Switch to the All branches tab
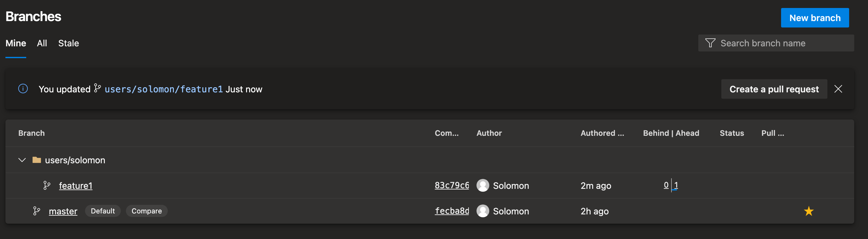The width and height of the screenshot is (868, 239). (42, 43)
